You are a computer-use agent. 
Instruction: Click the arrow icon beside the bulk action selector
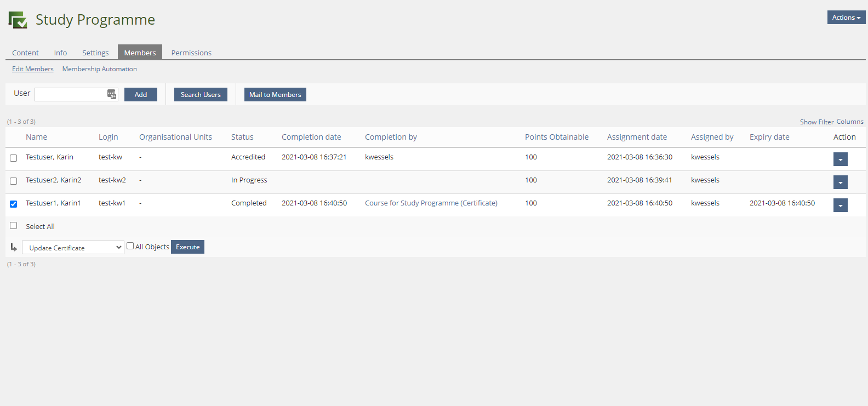14,248
